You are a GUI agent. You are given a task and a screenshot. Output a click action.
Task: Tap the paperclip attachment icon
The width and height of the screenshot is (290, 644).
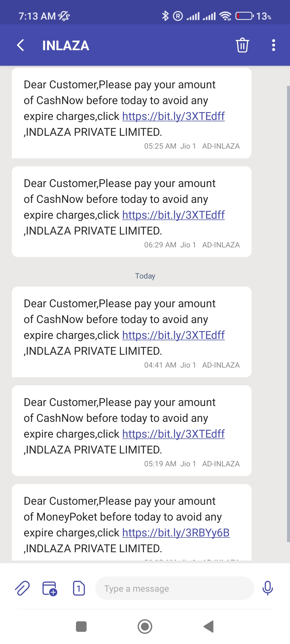point(22,588)
